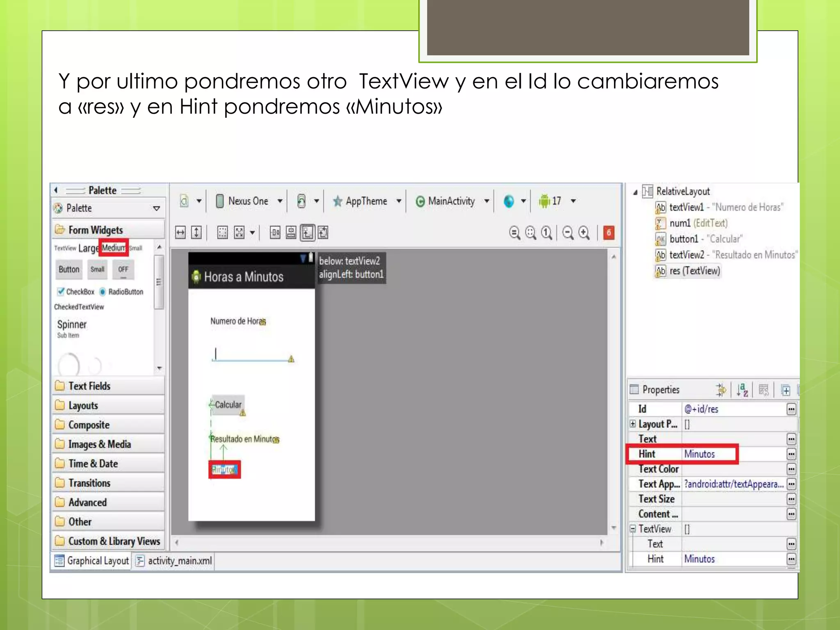Select textView2 in the outline tree

point(726,255)
